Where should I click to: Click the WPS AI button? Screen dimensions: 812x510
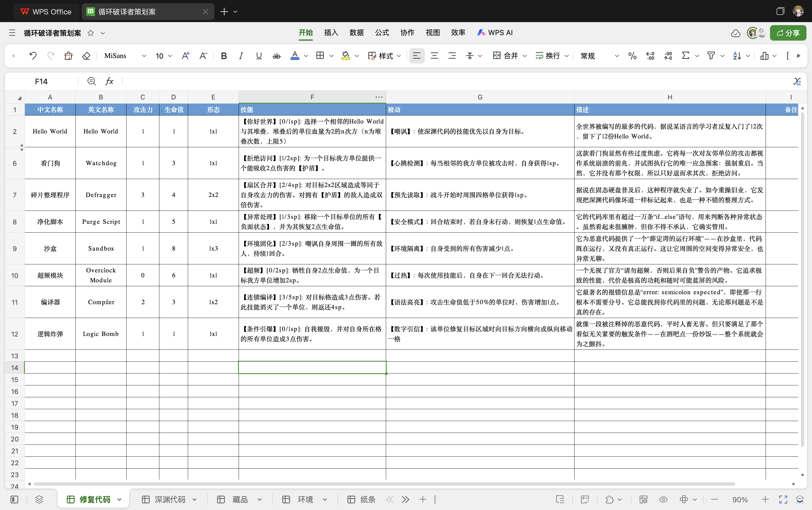[x=495, y=33]
